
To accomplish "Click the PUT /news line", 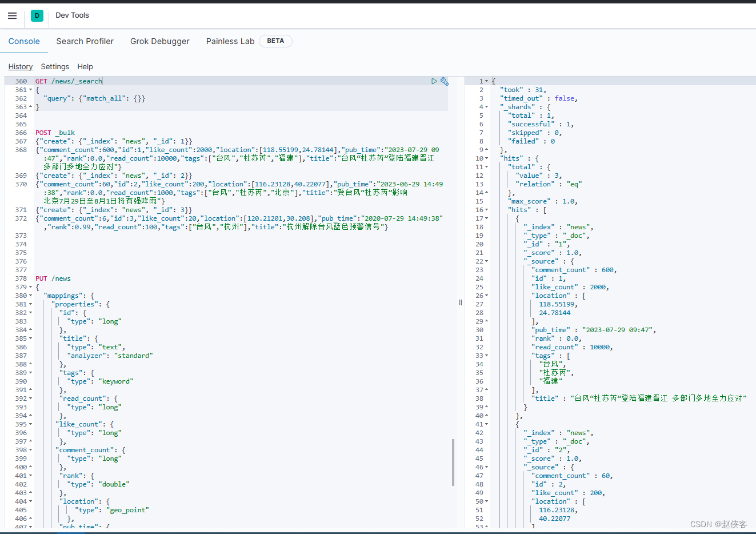I will click(x=53, y=278).
